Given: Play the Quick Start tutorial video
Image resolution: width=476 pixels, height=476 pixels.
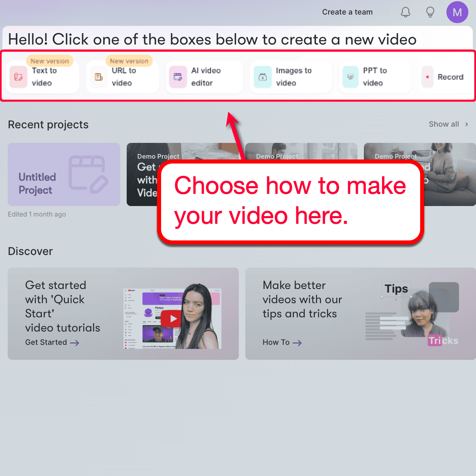Looking at the screenshot, I should click(x=172, y=319).
